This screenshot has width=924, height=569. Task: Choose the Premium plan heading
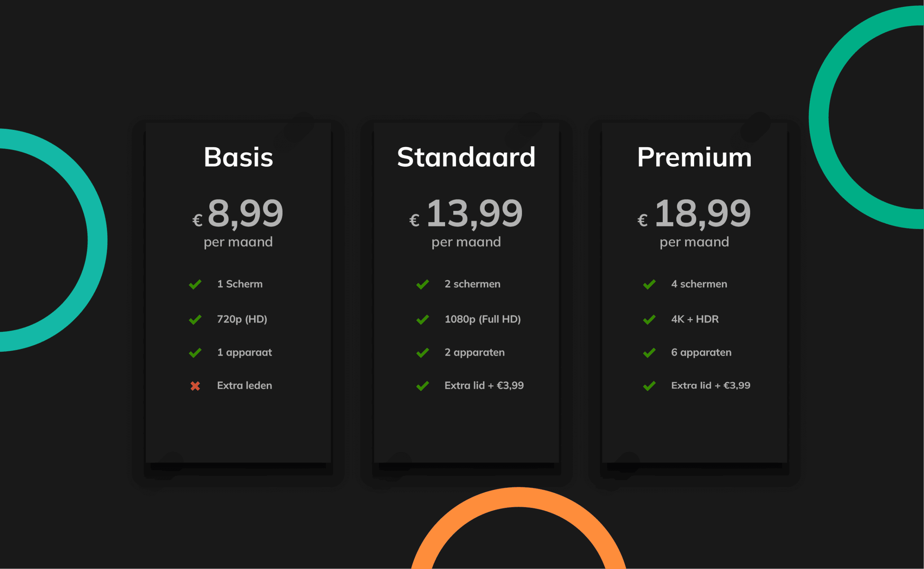coord(694,157)
